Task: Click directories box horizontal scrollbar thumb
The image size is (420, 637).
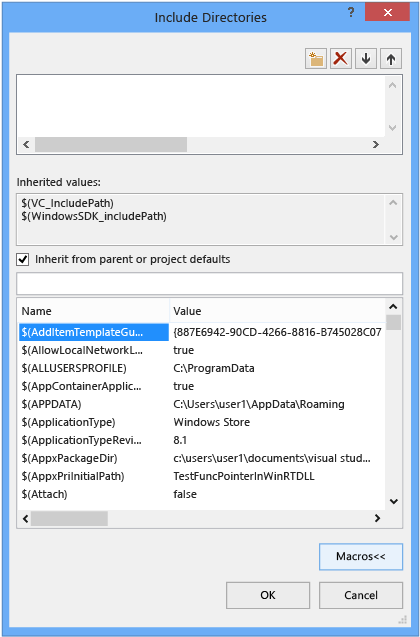Action: (x=110, y=144)
